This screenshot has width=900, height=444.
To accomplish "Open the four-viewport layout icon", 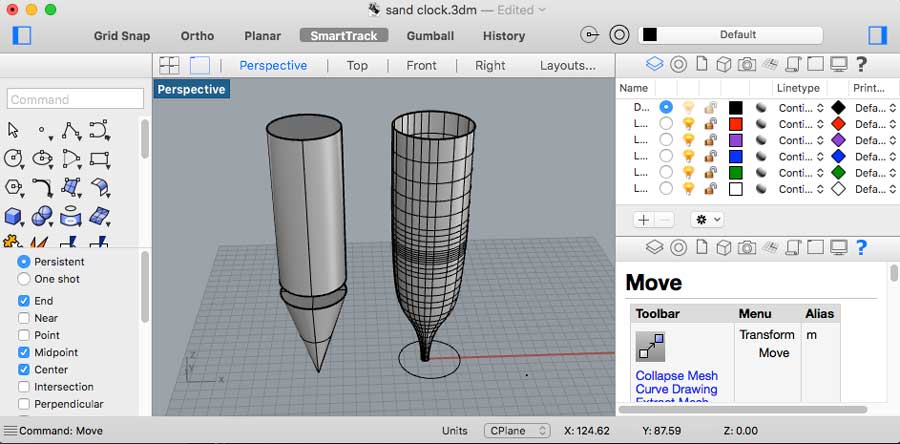I will 169,65.
